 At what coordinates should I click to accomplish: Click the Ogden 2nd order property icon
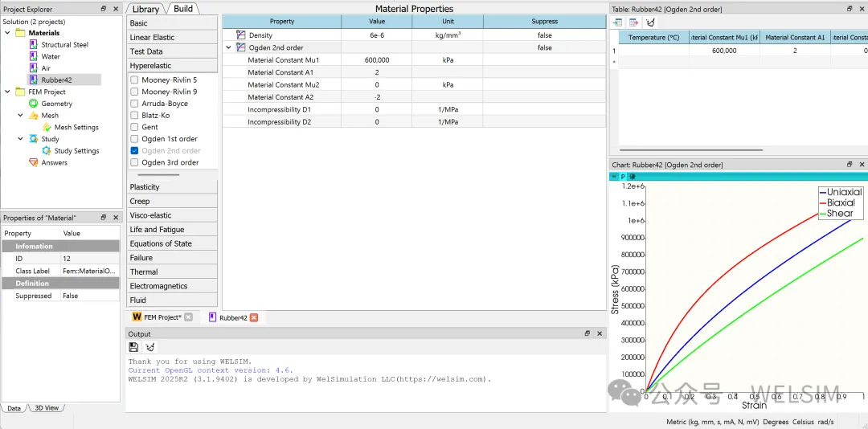click(x=240, y=47)
